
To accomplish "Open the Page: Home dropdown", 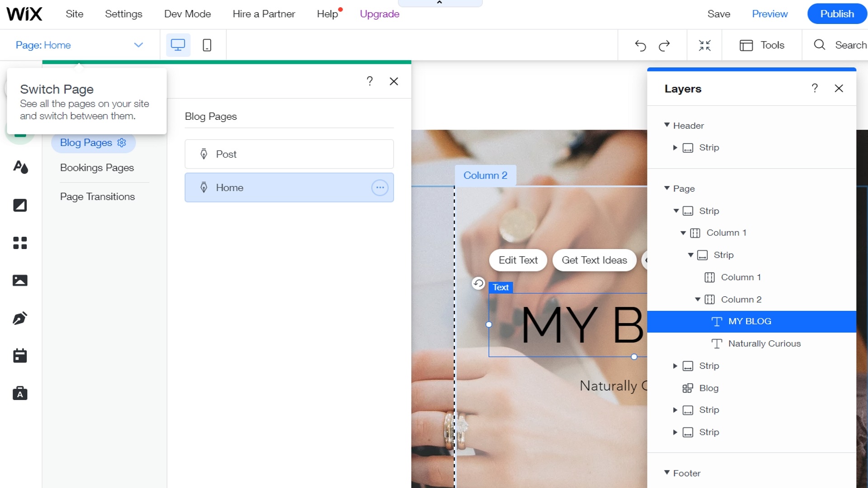I will (x=80, y=45).
